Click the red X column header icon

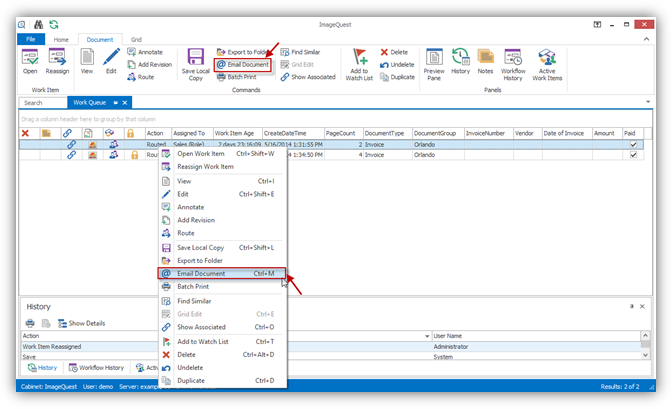tap(25, 133)
